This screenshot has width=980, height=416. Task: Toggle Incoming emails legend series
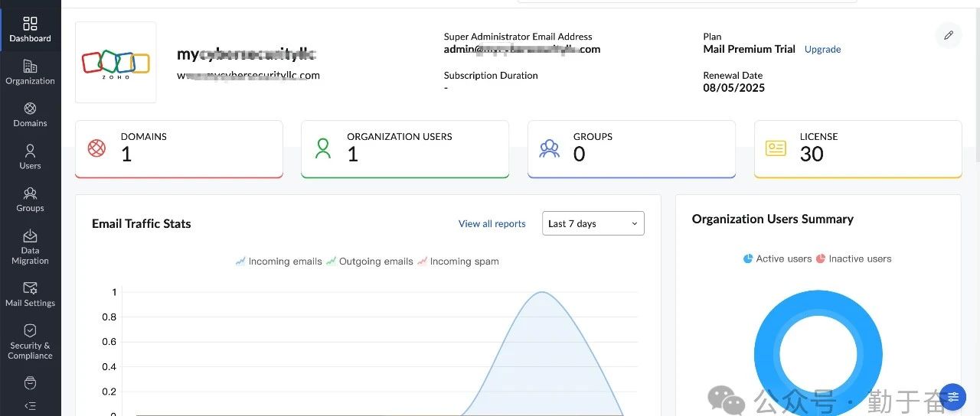[x=279, y=262]
